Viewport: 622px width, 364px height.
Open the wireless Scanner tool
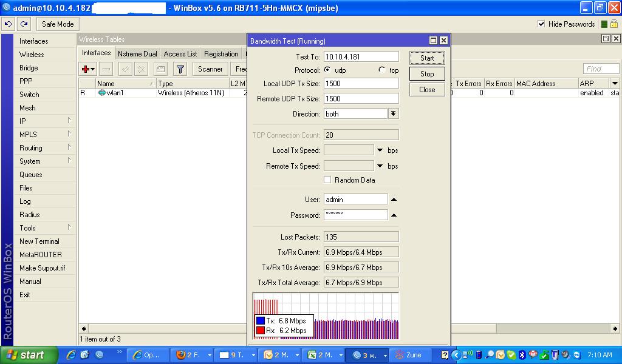210,69
